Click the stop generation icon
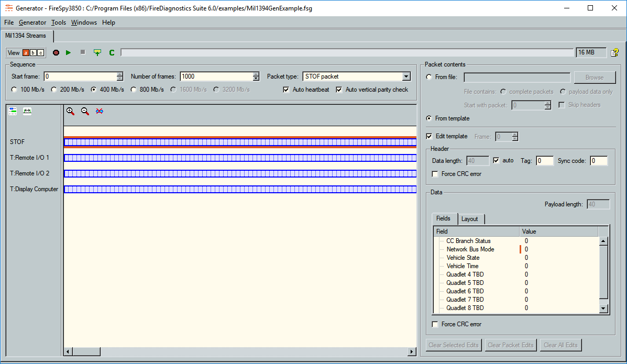The width and height of the screenshot is (627, 364). (82, 52)
